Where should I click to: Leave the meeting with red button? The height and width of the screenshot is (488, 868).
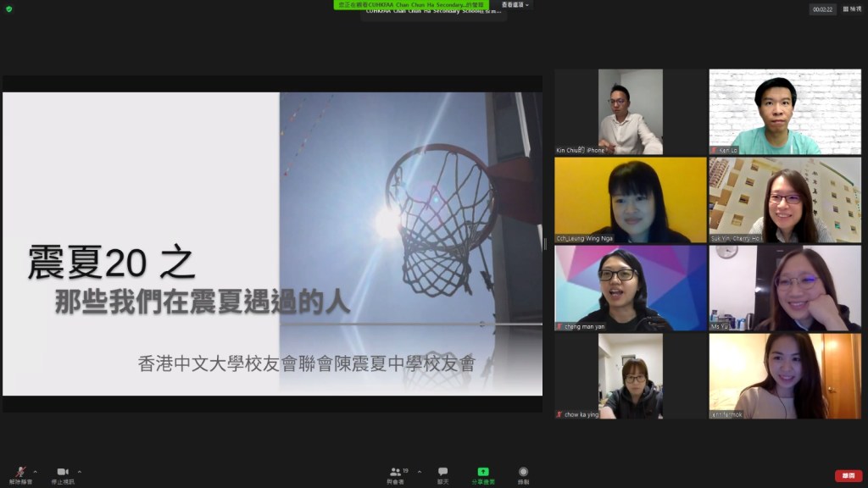click(x=848, y=475)
